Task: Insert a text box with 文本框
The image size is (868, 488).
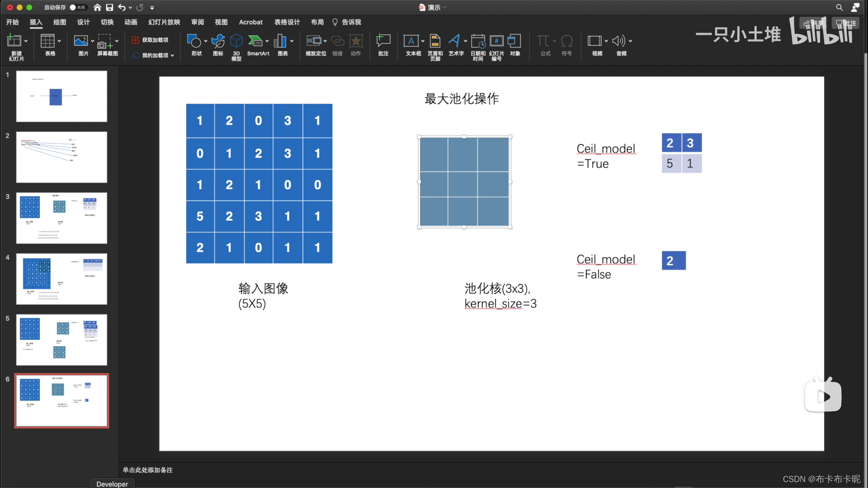Action: pyautogui.click(x=410, y=45)
